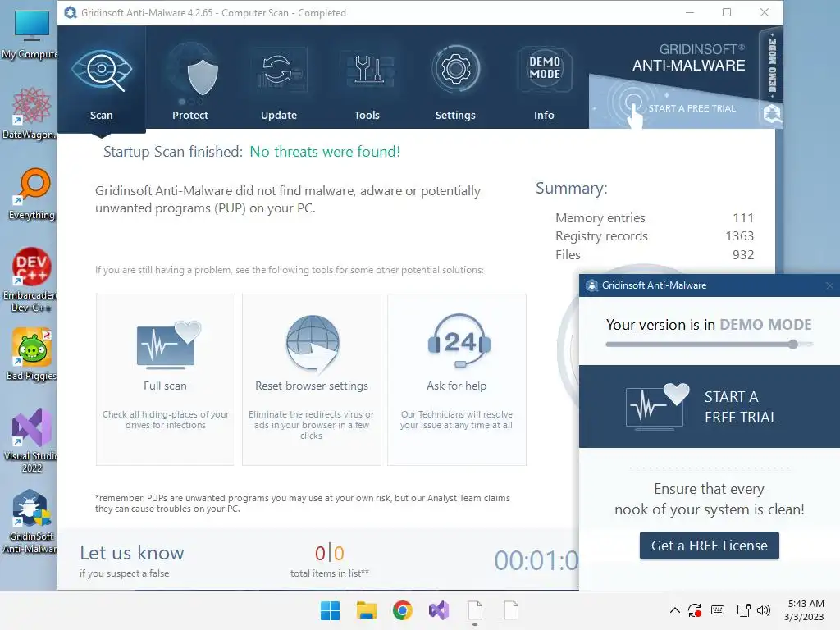Go to the Tools tab
Image resolution: width=840 pixels, height=630 pixels.
coord(367,80)
